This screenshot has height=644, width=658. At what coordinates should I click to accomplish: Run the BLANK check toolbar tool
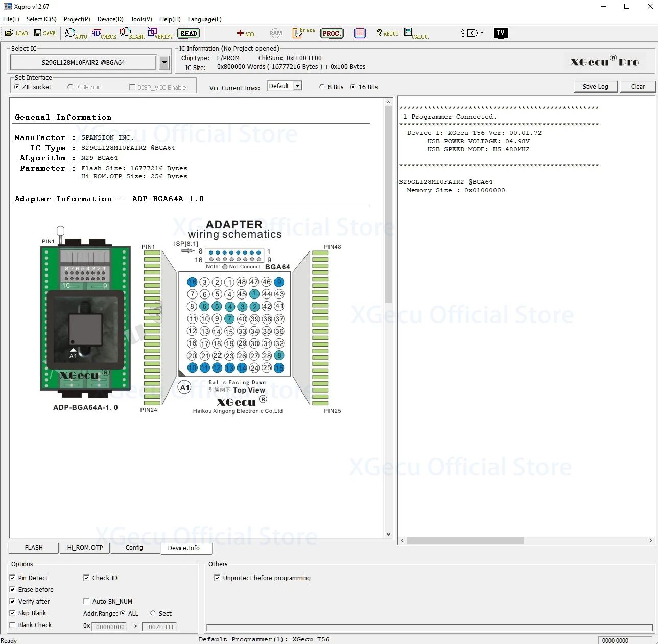point(132,34)
